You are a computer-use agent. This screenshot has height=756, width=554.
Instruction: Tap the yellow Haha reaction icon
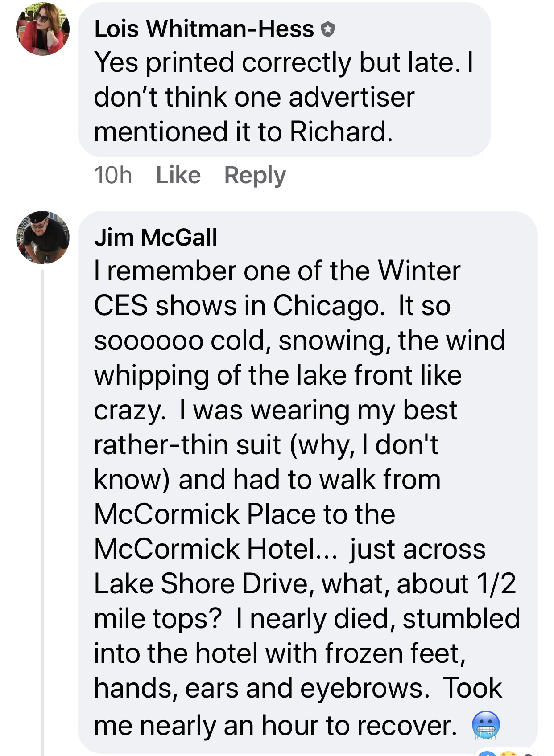pos(508,753)
